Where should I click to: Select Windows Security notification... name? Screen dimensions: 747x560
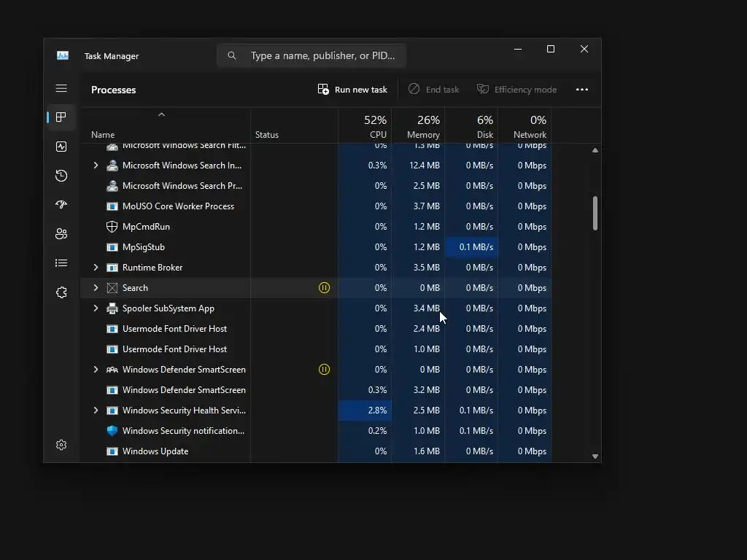(183, 431)
